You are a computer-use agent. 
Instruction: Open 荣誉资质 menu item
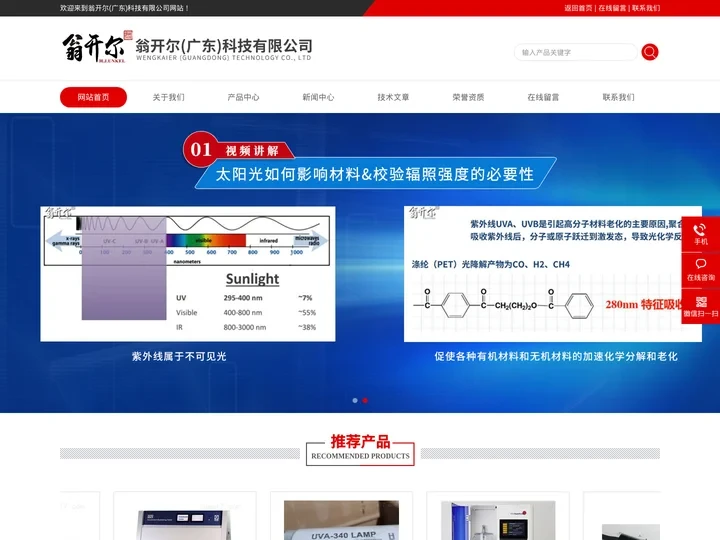[468, 97]
